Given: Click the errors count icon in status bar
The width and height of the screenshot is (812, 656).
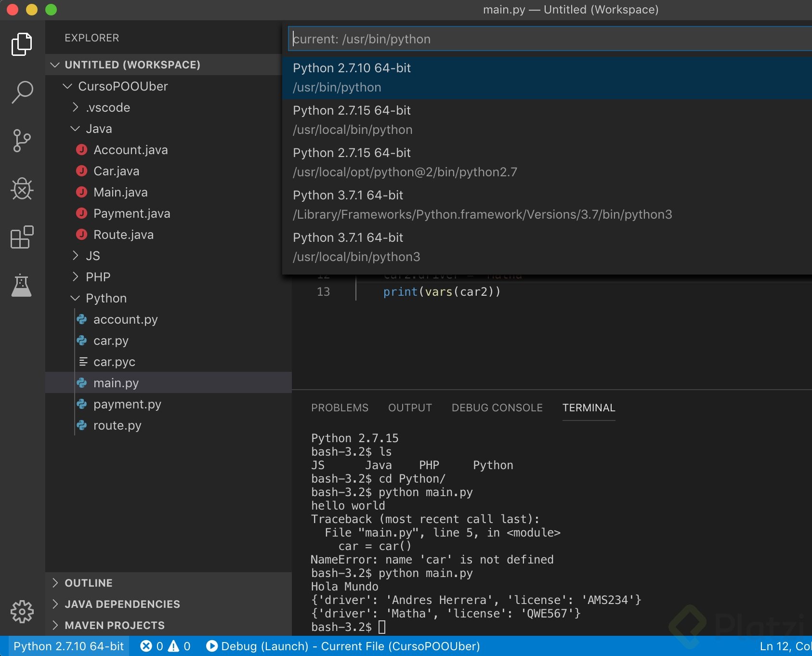Looking at the screenshot, I should tap(146, 646).
